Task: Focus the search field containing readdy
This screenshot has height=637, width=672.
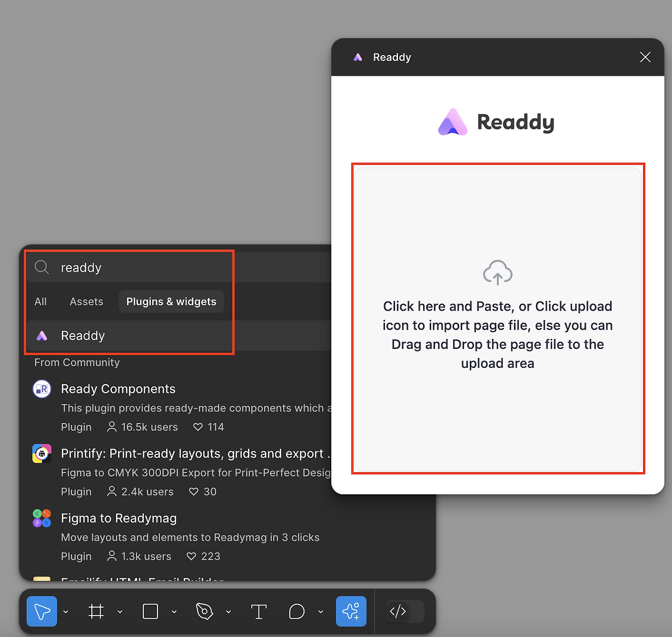Action: (x=178, y=268)
